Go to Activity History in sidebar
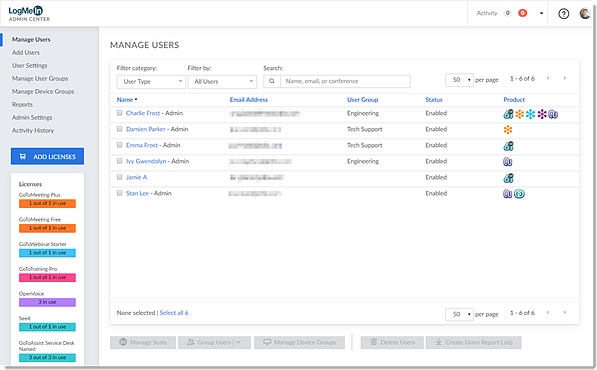The width and height of the screenshot is (597, 370). tap(33, 130)
